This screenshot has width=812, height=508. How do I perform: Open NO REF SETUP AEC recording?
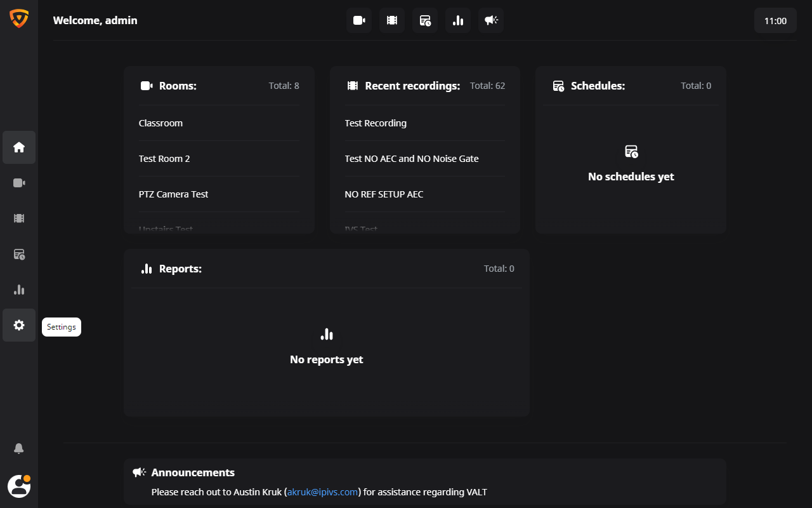[x=384, y=194]
